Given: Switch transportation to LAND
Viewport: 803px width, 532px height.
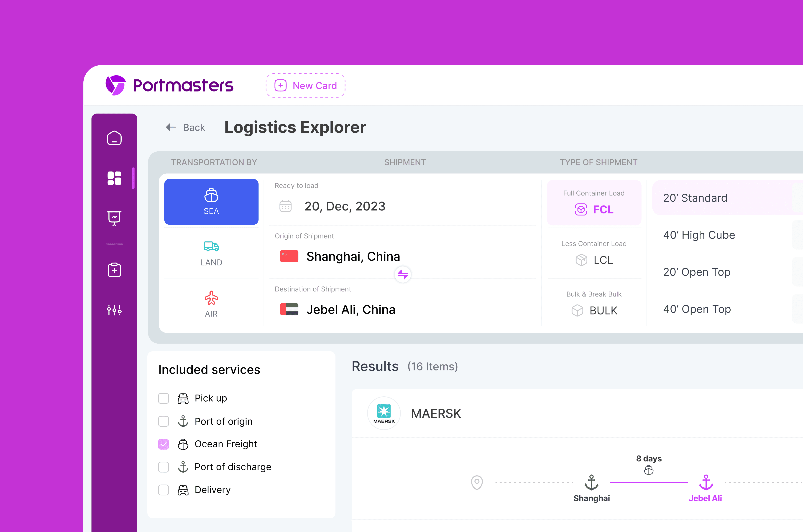Looking at the screenshot, I should click(211, 253).
